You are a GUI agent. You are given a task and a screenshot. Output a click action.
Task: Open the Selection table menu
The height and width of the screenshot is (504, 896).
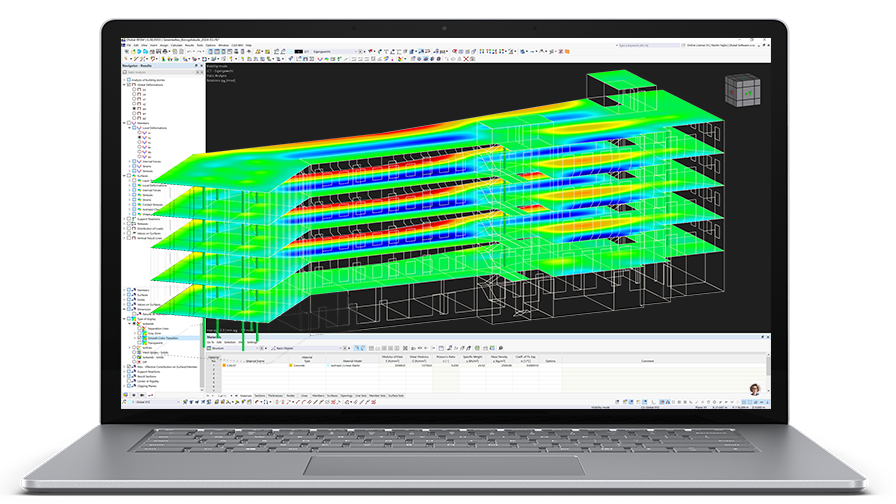230,342
